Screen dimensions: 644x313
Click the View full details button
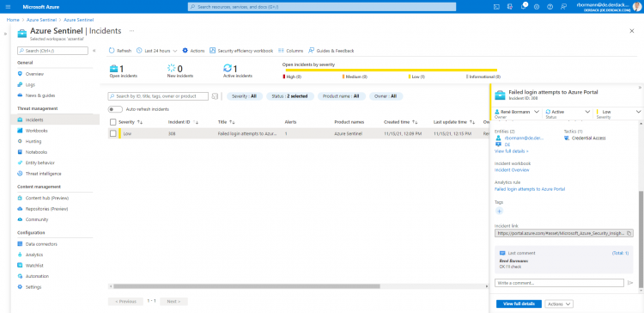519,304
